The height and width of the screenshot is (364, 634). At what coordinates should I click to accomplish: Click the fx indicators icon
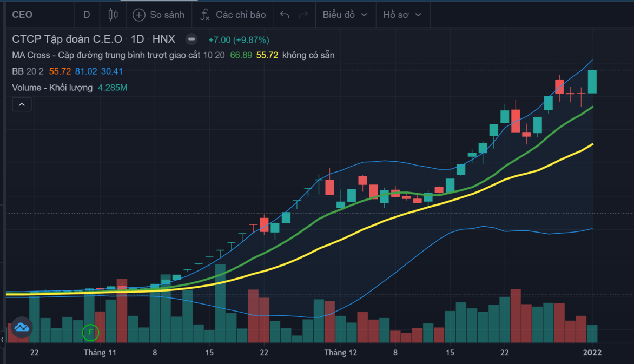point(205,15)
